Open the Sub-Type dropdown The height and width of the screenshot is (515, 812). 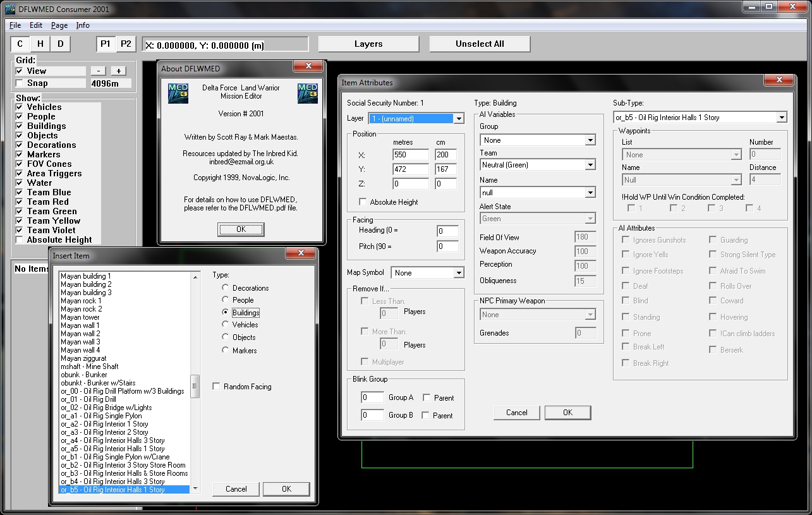click(700, 118)
